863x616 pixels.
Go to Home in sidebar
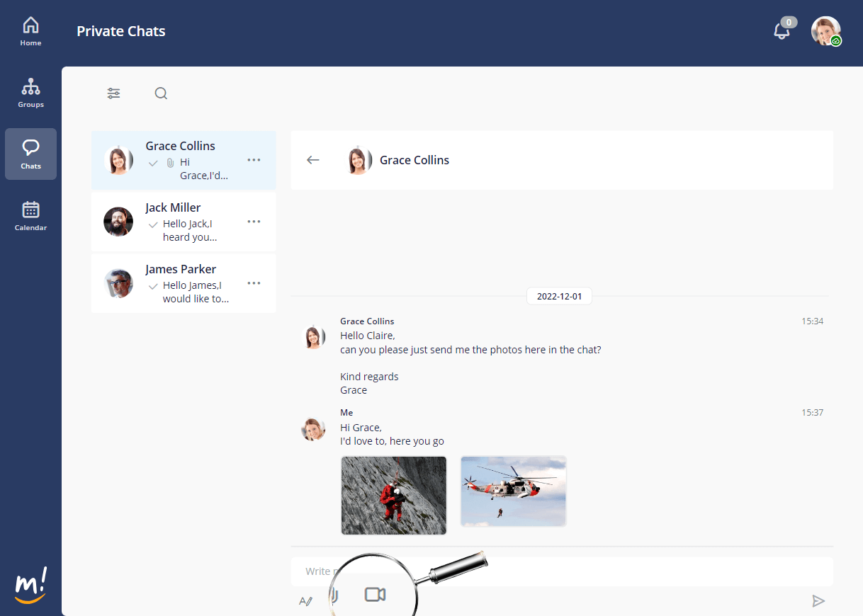(30, 33)
